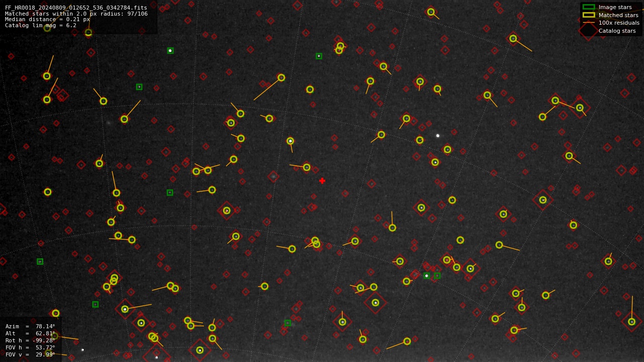
Task: Select the 'Image stars' legend label
Action: tap(615, 7)
